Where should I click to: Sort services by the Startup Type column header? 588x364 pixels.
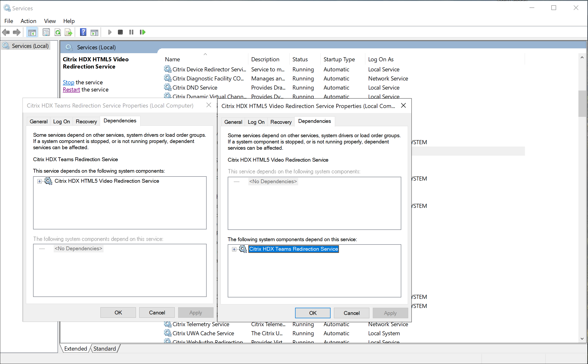click(343, 59)
